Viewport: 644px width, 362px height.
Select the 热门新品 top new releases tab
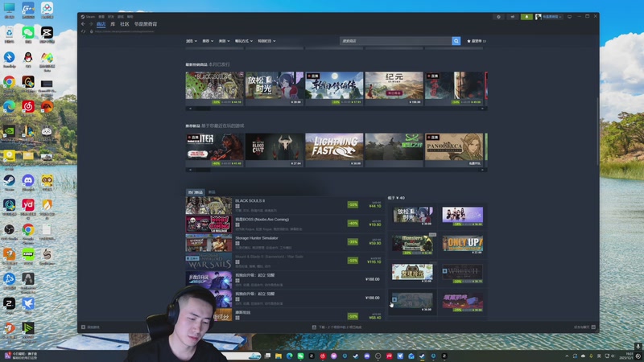pos(196,192)
